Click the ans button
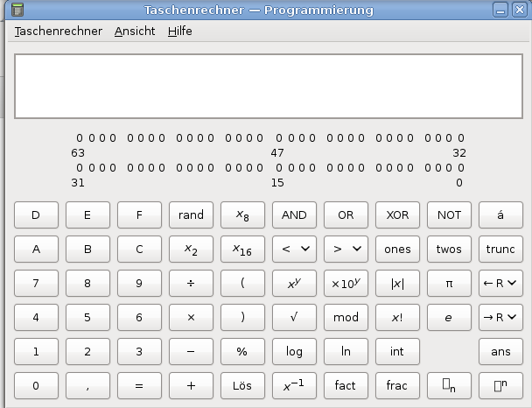Image resolution: width=532 pixels, height=408 pixels. click(x=500, y=351)
